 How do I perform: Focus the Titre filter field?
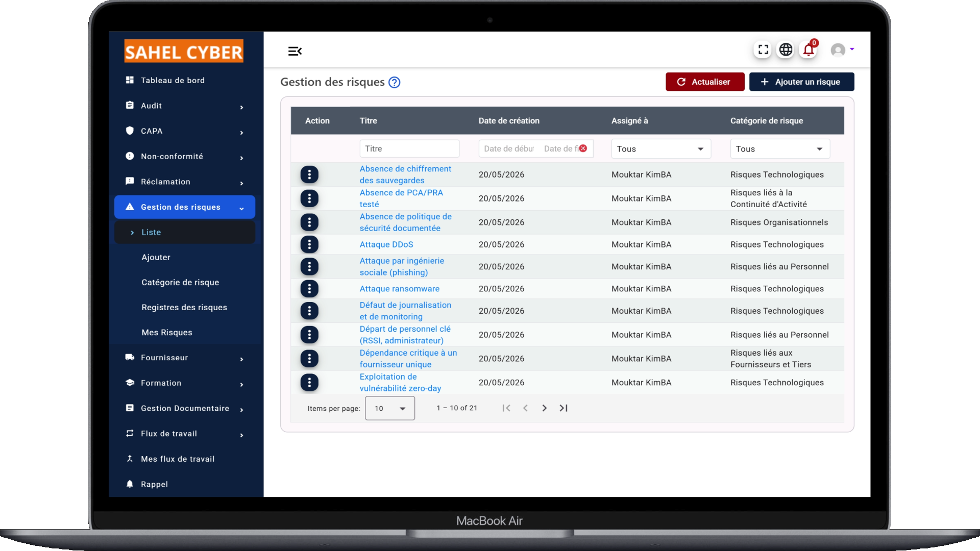[409, 148]
